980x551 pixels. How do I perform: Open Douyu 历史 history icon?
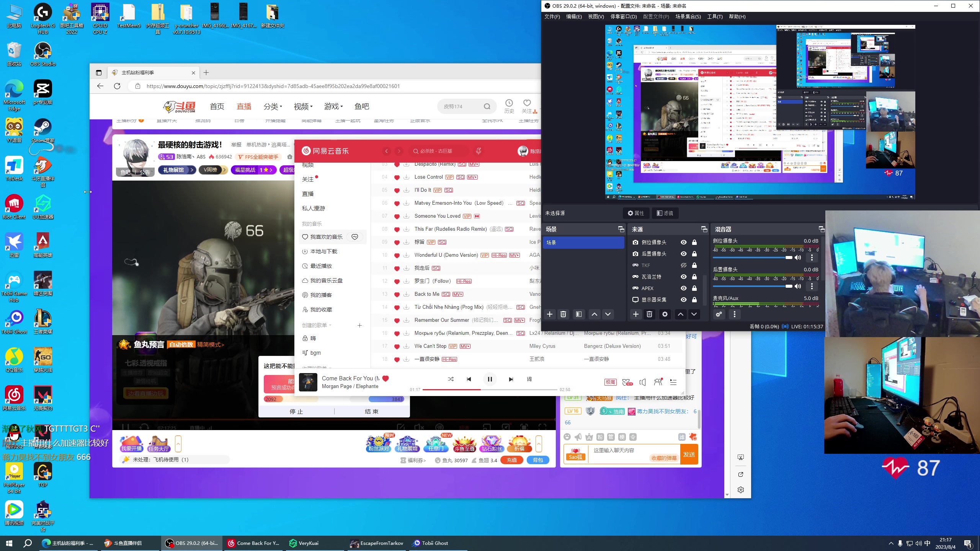(509, 106)
